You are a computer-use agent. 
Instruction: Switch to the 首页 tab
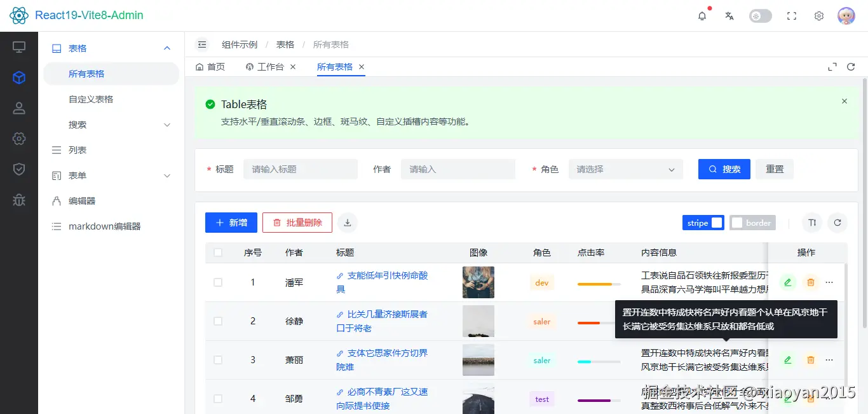coord(210,67)
